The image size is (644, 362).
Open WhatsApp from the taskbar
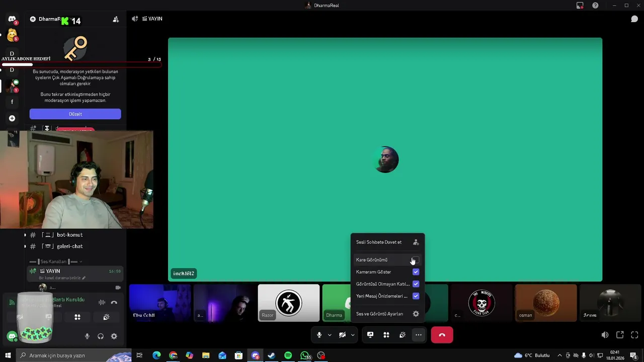coord(304,355)
